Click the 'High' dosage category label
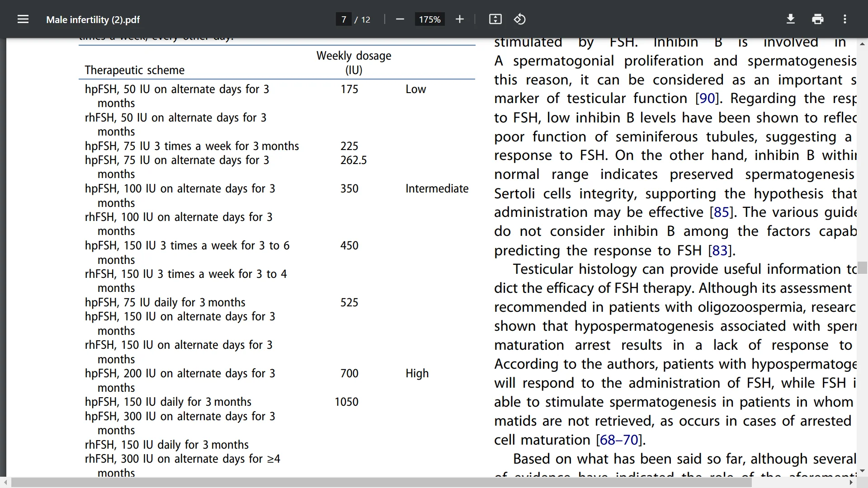Image resolution: width=868 pixels, height=488 pixels. 417,374
